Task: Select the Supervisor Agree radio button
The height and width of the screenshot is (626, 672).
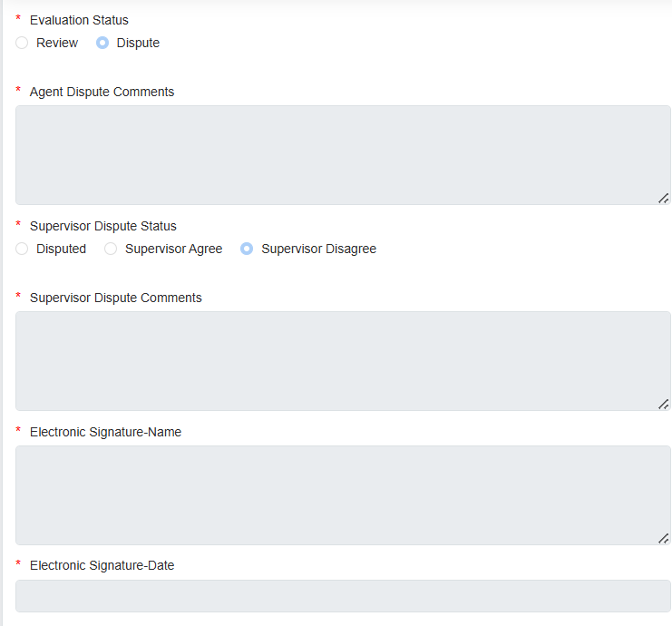Action: tap(111, 249)
